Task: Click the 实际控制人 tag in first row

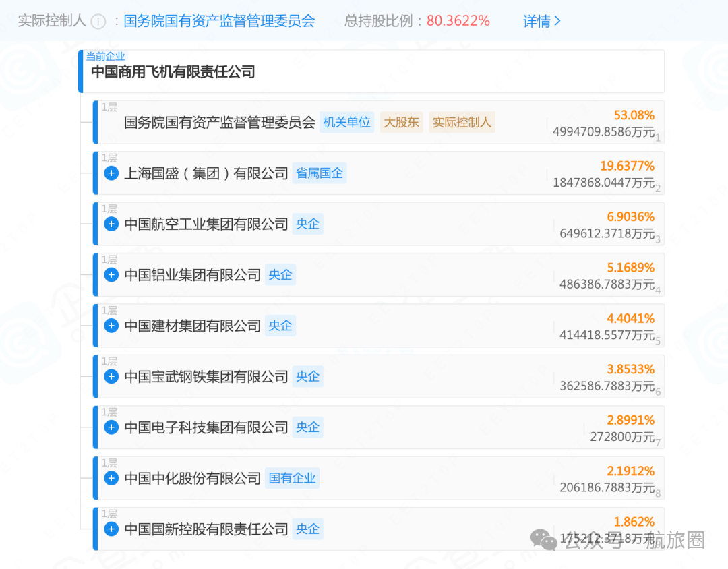Action: point(462,122)
